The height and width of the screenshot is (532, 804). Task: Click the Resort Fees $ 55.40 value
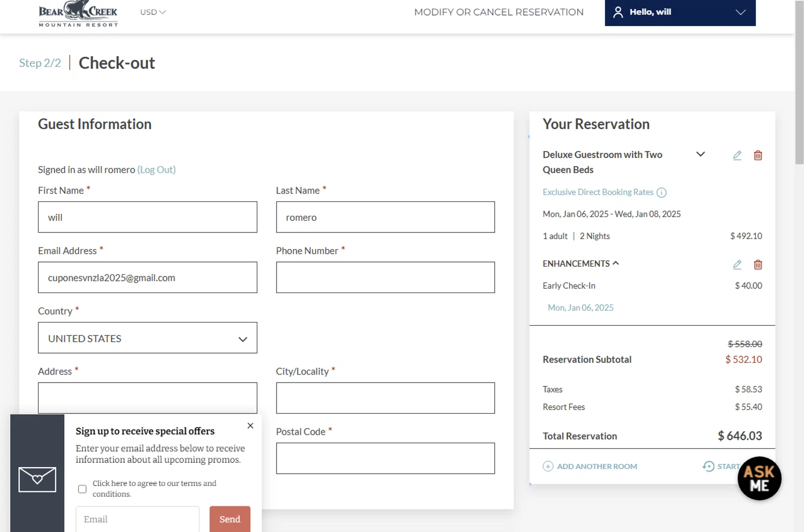pyautogui.click(x=748, y=407)
